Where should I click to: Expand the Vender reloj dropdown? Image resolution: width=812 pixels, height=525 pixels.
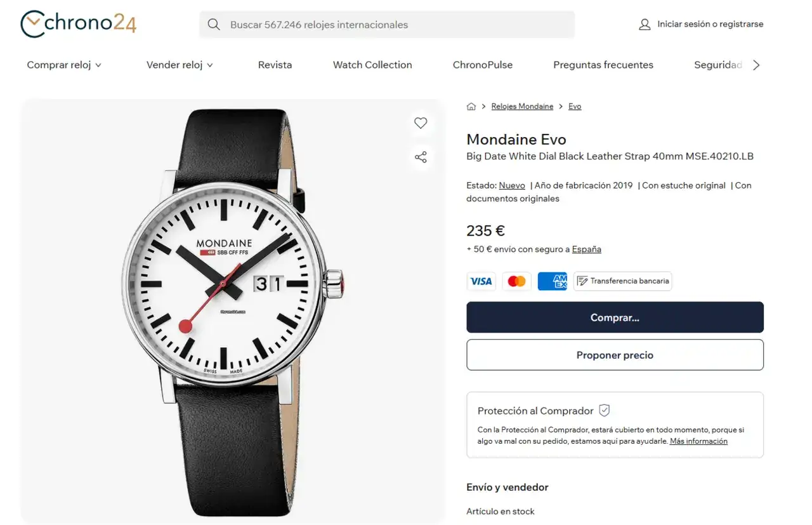click(x=180, y=65)
